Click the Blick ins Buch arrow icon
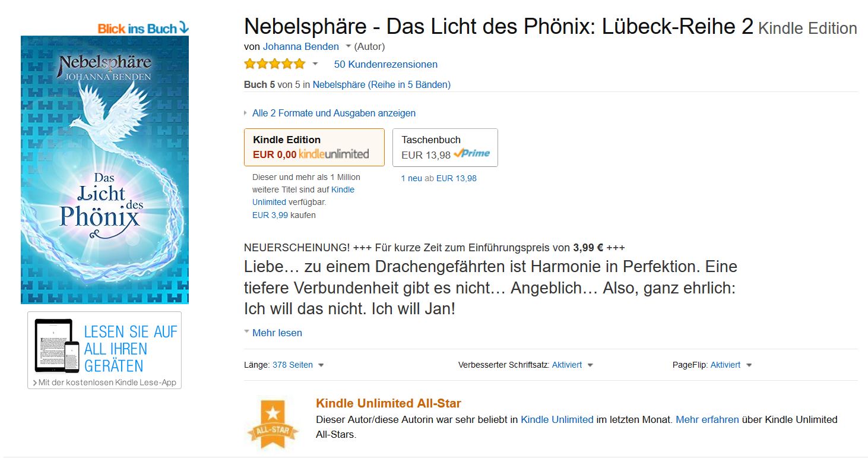Image resolution: width=868 pixels, height=458 pixels. click(x=183, y=28)
